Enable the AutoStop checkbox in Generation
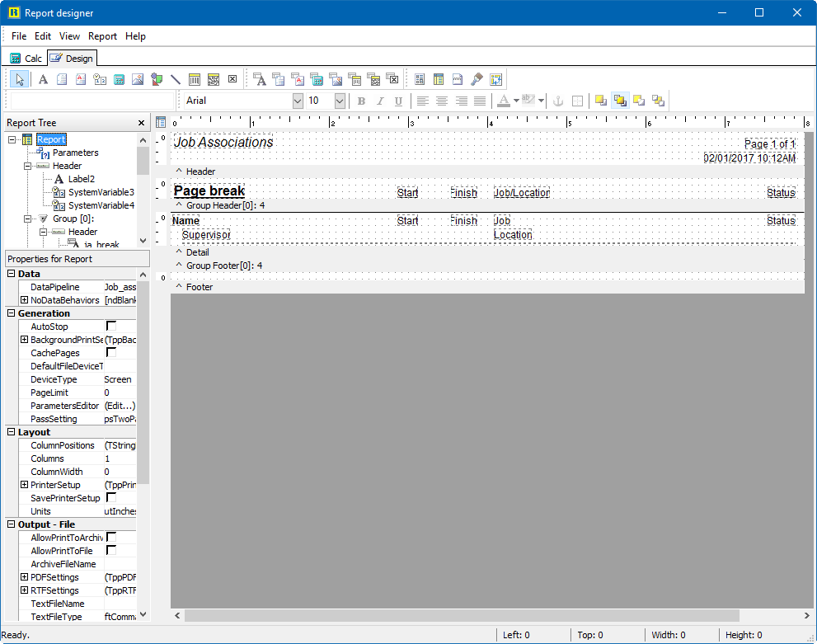The width and height of the screenshot is (817, 644). click(112, 327)
